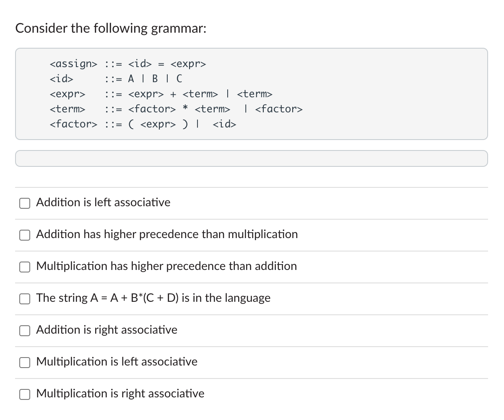The height and width of the screenshot is (420, 504).
Task: Click the "A = A + B*(C + D)" option text
Action: tap(153, 298)
